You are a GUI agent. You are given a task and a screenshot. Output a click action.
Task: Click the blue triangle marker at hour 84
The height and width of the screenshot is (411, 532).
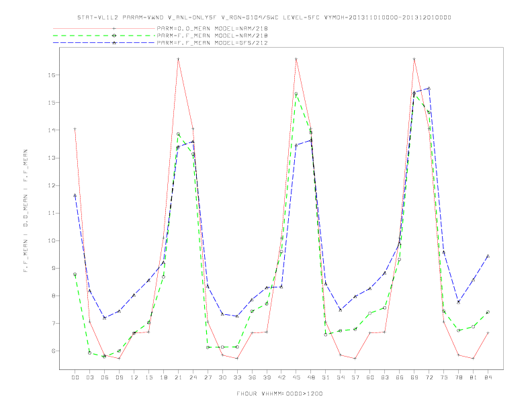(x=488, y=256)
